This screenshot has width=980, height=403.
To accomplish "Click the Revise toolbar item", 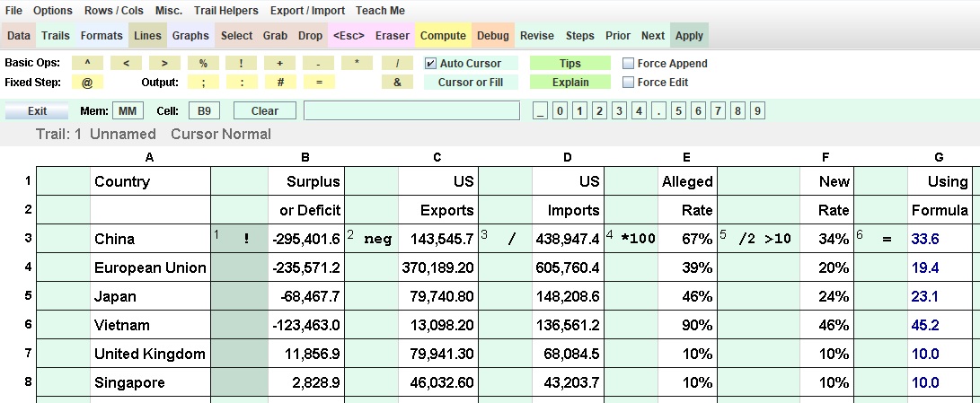I will tap(537, 36).
